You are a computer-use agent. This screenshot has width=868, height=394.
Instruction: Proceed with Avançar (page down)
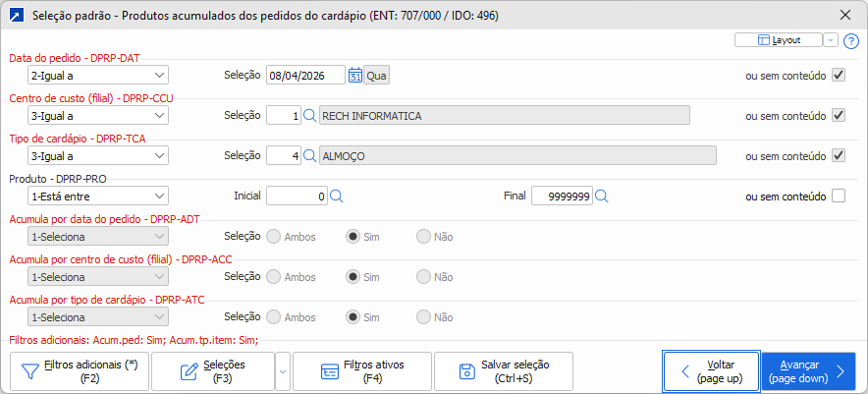pyautogui.click(x=809, y=371)
